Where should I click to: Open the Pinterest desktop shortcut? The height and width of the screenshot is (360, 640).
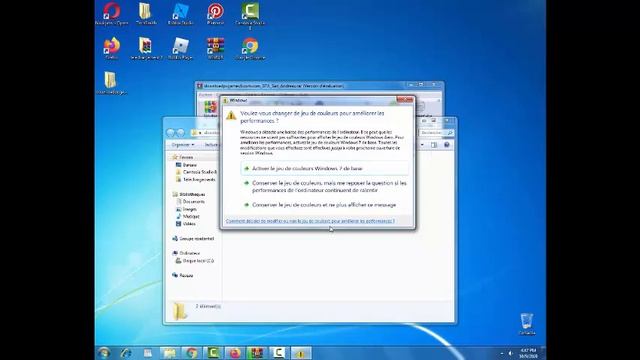click(x=215, y=14)
